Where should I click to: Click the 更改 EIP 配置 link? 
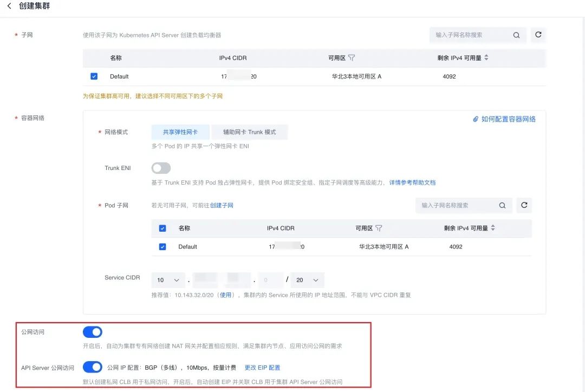pyautogui.click(x=262, y=368)
